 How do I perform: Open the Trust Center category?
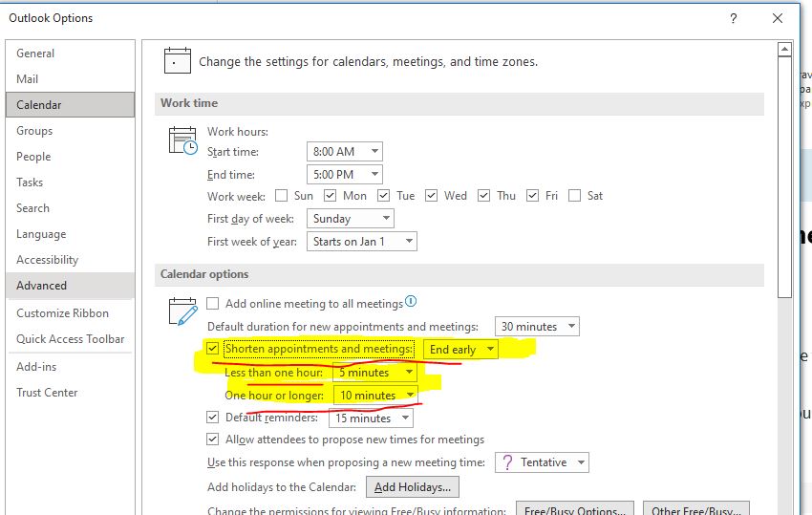point(70,393)
